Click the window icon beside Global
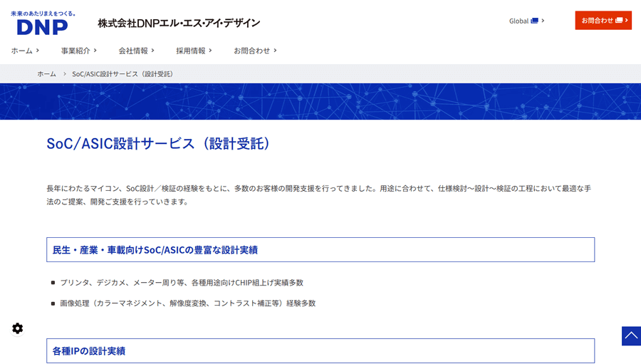Viewport: 641px width, 364px height. tap(534, 21)
